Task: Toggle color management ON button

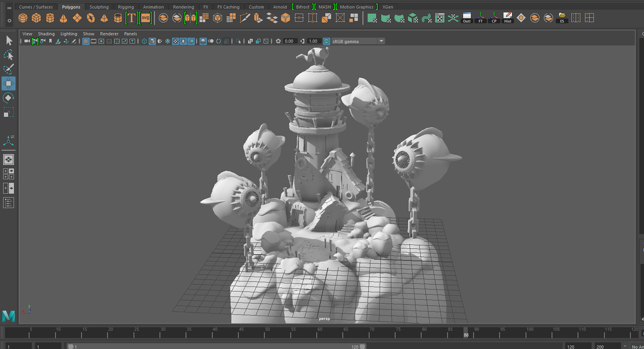Action: (x=326, y=41)
